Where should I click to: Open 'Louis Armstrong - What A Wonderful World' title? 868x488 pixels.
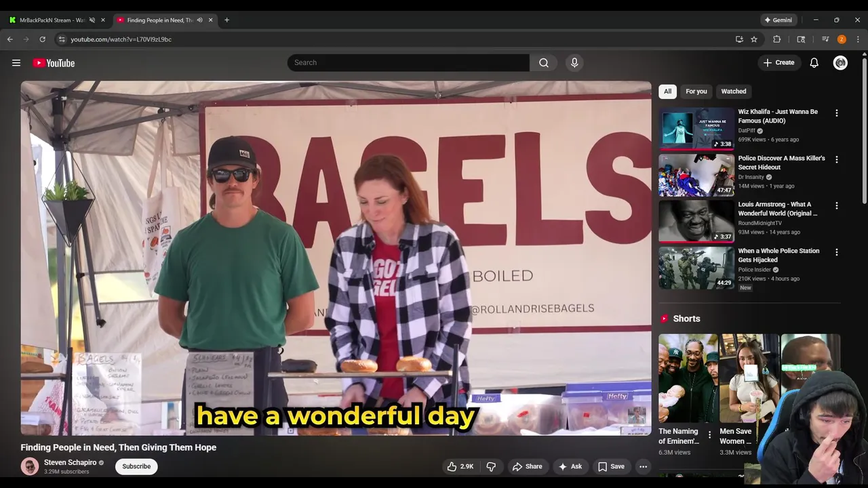click(778, 209)
